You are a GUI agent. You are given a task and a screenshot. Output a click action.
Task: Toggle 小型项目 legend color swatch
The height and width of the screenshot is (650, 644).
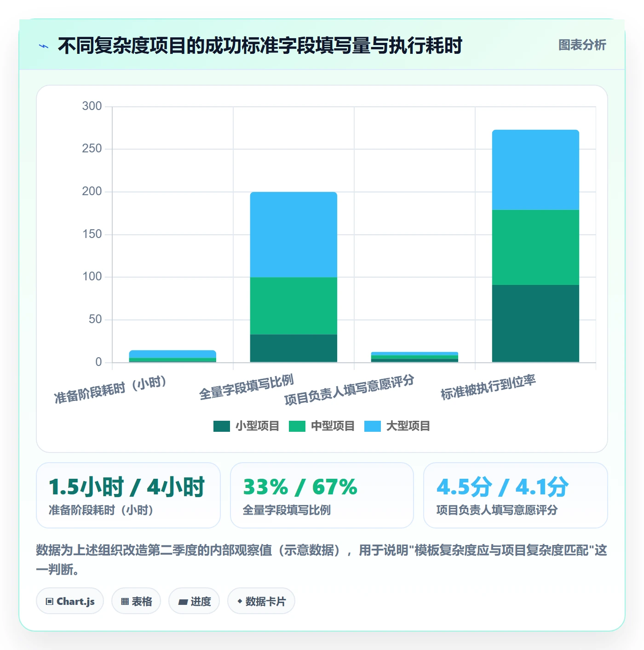pos(222,426)
